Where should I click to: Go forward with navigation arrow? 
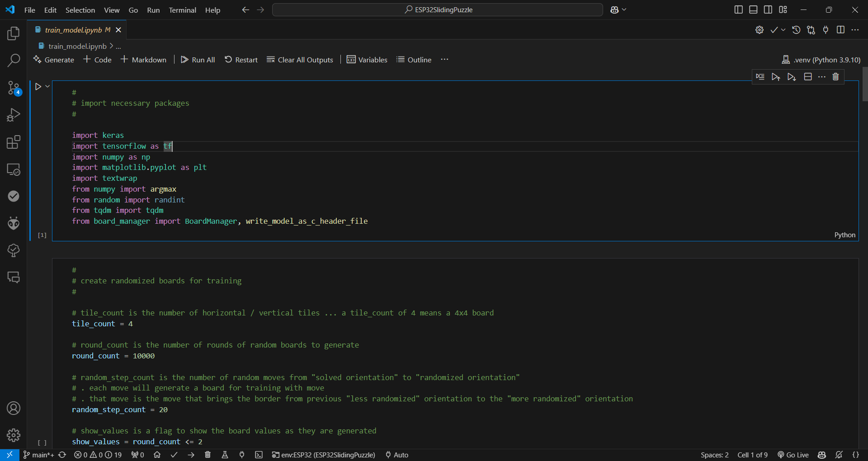click(x=260, y=9)
